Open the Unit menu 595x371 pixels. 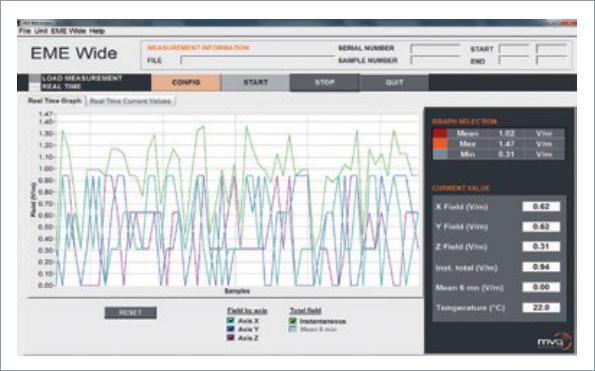(41, 31)
